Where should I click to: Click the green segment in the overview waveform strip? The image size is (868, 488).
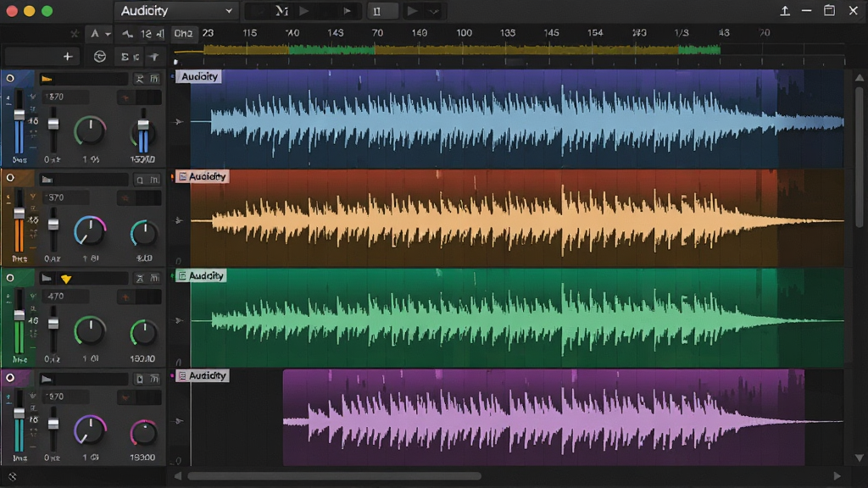click(x=331, y=50)
